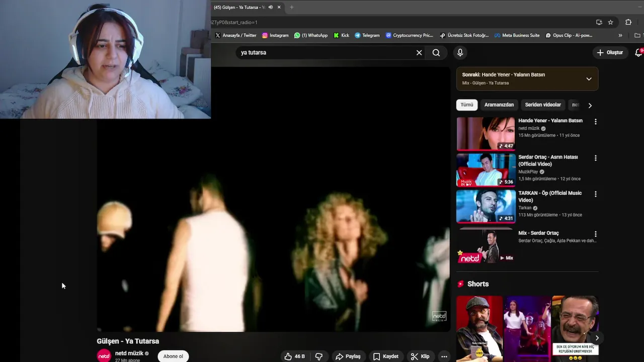Viewport: 644px width, 362px height.
Task: Open the middle Short with stage performer
Action: click(x=527, y=329)
